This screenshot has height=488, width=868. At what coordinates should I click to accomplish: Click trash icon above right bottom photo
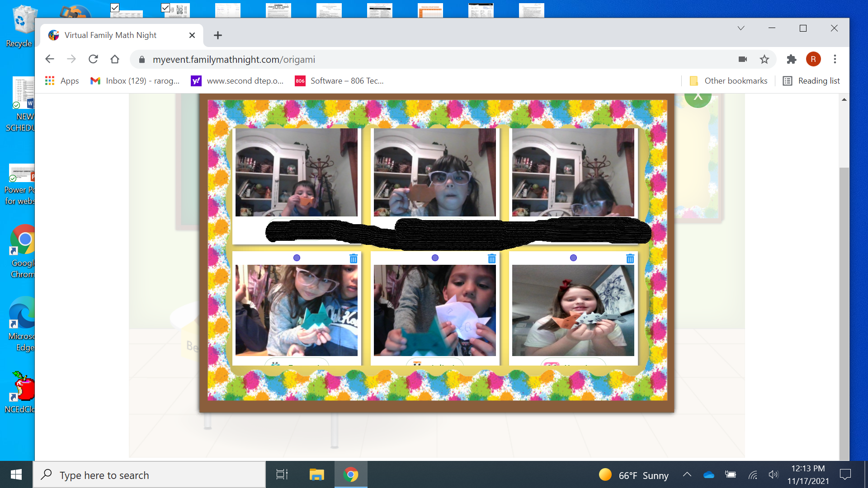(630, 258)
